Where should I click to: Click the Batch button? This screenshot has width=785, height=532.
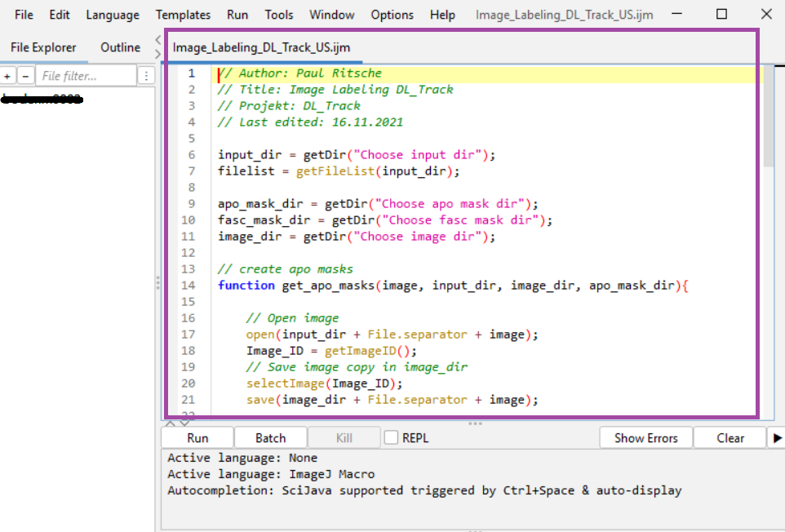[271, 438]
